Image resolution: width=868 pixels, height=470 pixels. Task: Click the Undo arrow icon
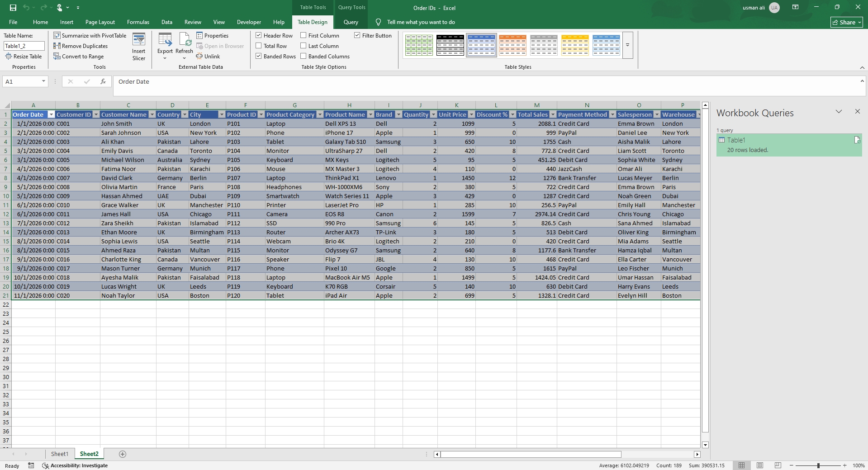pos(26,8)
